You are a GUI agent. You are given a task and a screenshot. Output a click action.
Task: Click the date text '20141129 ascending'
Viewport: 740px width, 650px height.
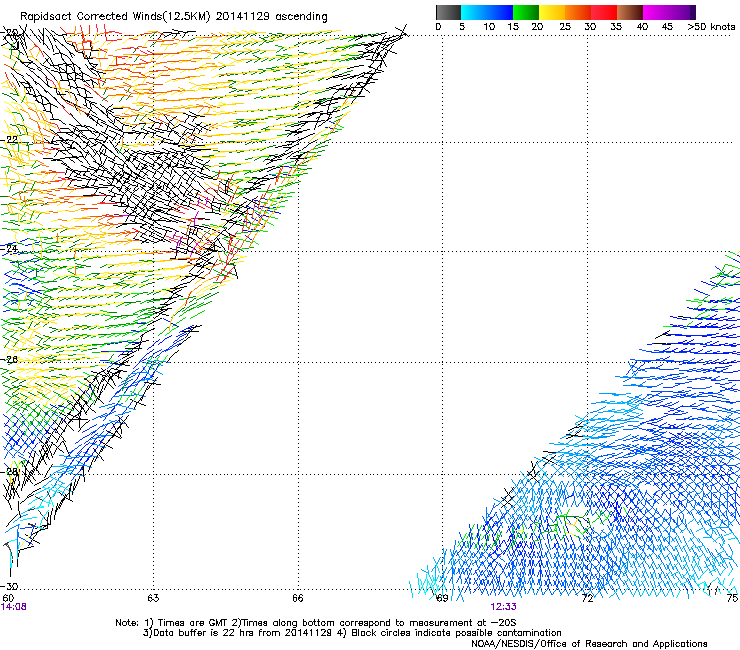point(271,17)
